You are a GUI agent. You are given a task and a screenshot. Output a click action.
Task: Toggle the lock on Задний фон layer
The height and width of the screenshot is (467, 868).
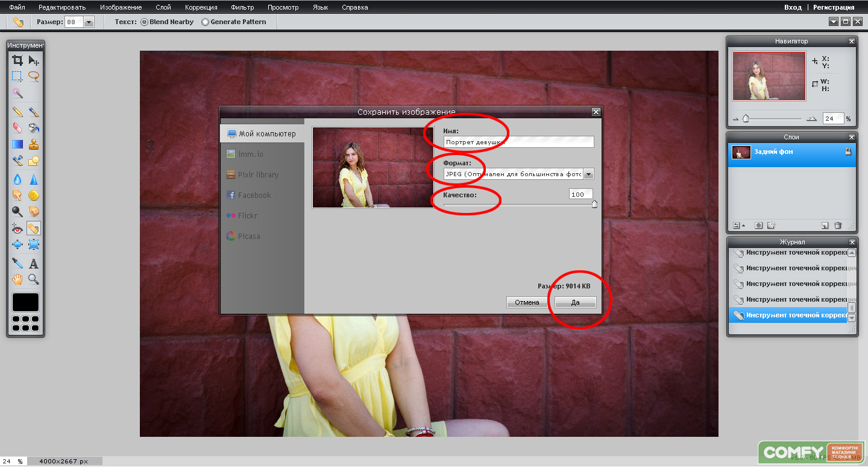pos(848,152)
